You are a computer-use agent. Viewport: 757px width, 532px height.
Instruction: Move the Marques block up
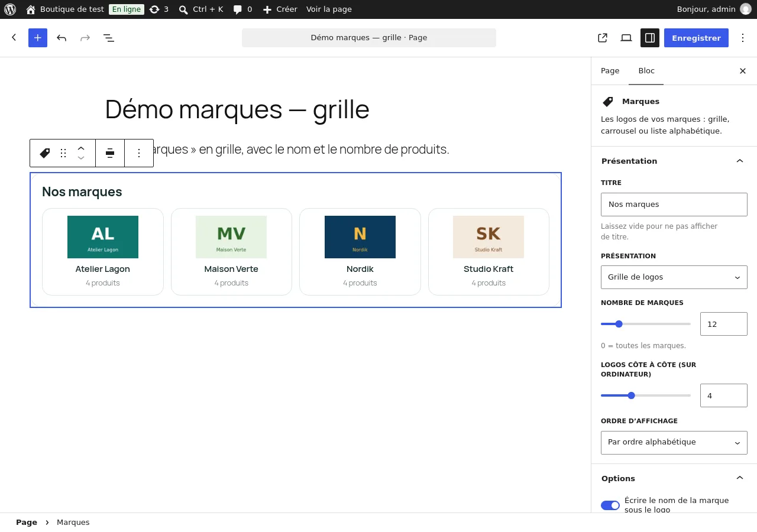tap(81, 148)
